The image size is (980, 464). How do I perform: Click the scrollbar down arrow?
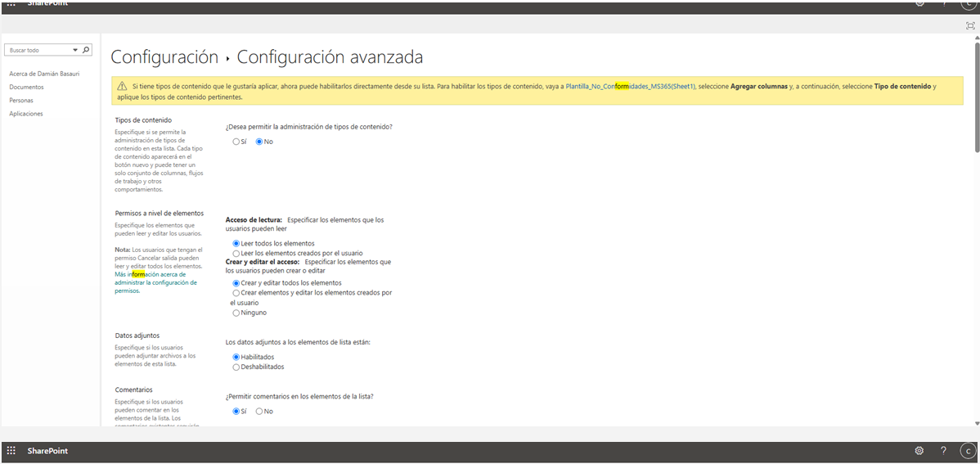click(x=977, y=423)
